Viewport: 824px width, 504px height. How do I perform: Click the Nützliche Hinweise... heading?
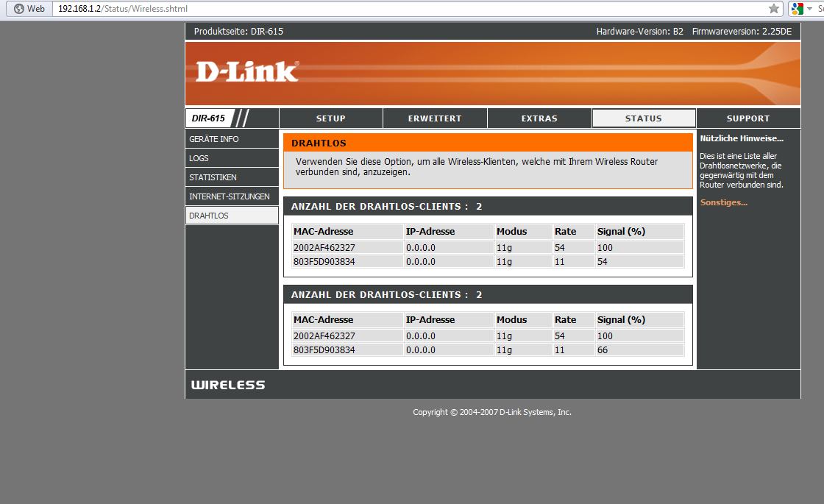pos(742,138)
